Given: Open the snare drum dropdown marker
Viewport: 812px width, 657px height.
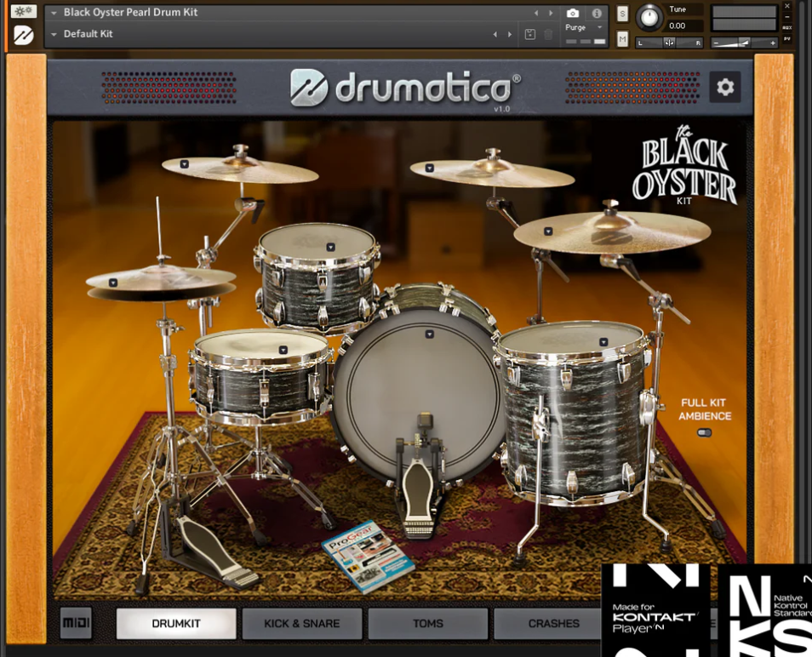Looking at the screenshot, I should [283, 350].
